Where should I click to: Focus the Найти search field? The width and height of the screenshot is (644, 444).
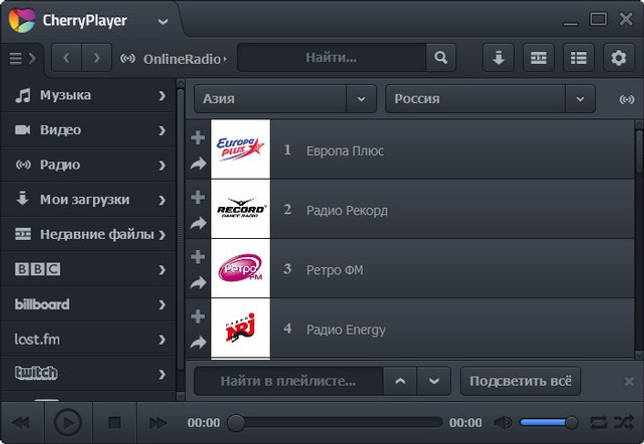331,58
